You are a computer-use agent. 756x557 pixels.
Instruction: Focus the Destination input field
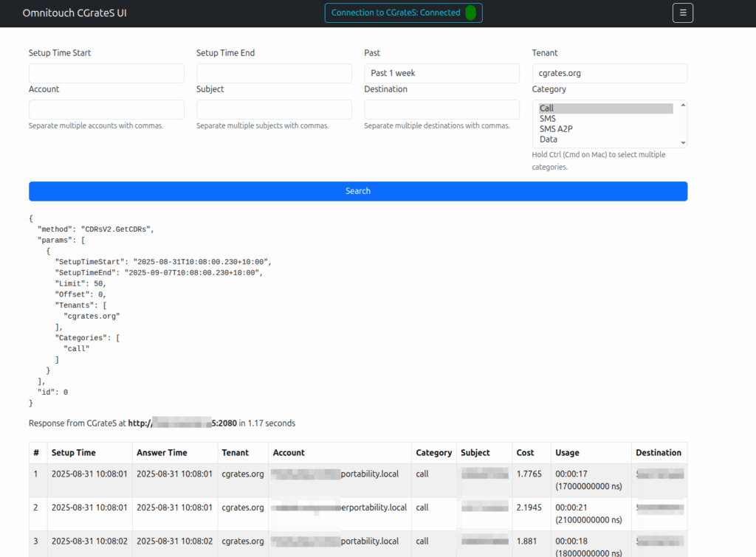[x=441, y=109]
